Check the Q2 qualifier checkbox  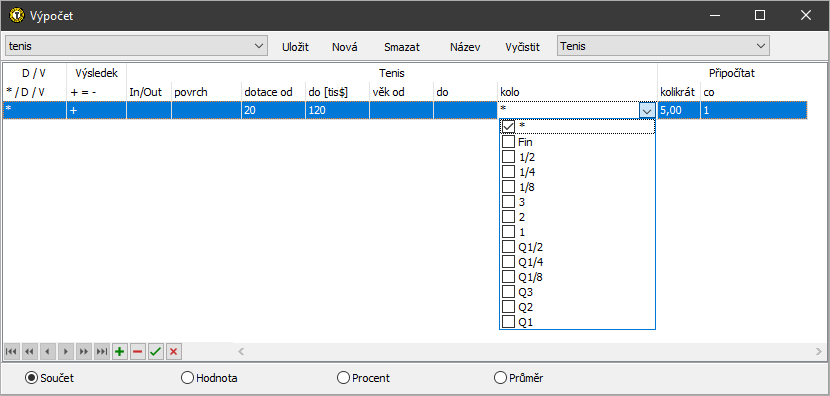[508, 307]
